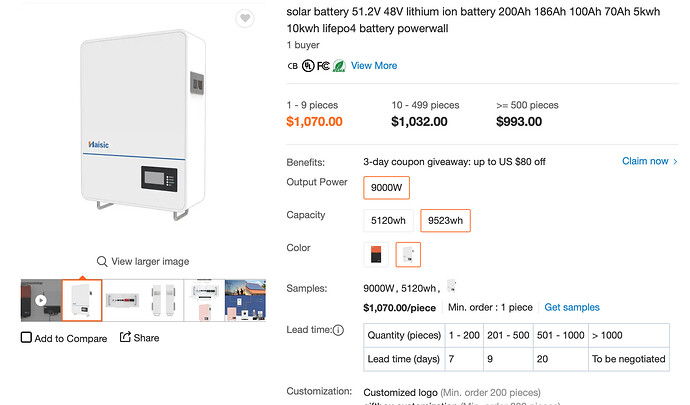Check the Add to Compare checkbox
Screen dimensions: 690x405
coord(26,338)
